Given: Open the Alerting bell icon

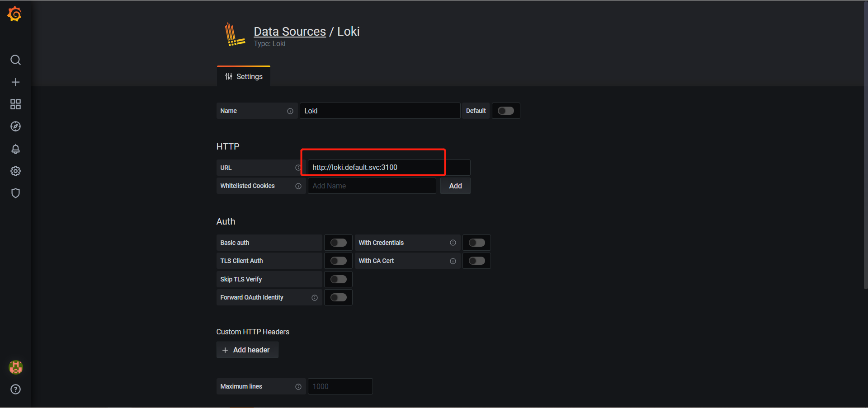Looking at the screenshot, I should (x=15, y=149).
